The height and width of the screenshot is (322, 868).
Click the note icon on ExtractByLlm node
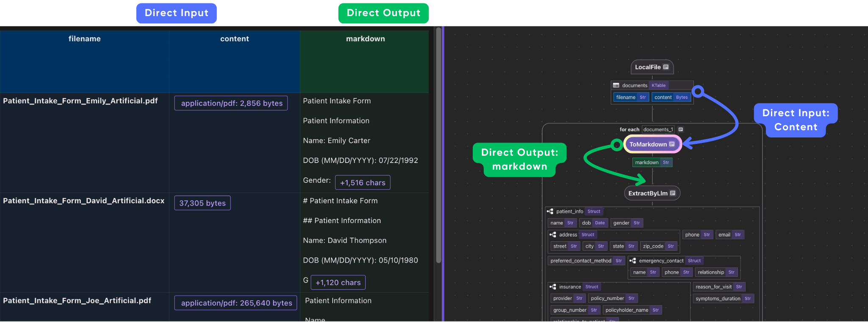point(673,193)
